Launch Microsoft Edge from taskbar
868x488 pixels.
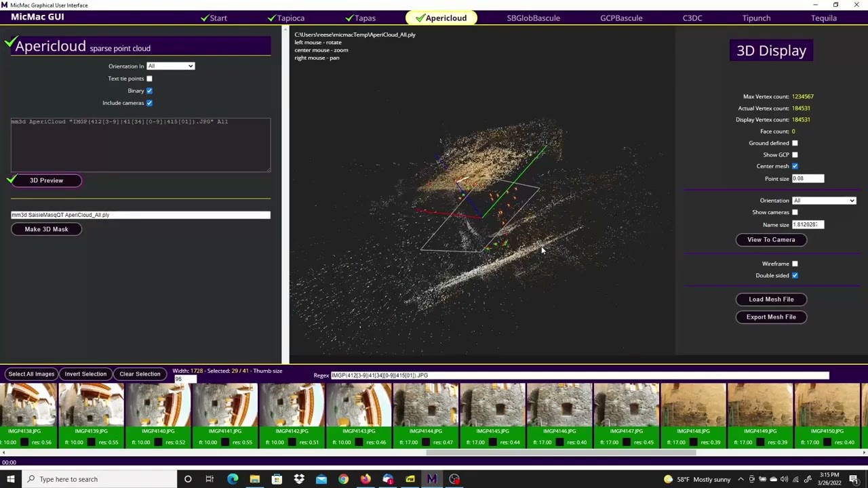233,479
